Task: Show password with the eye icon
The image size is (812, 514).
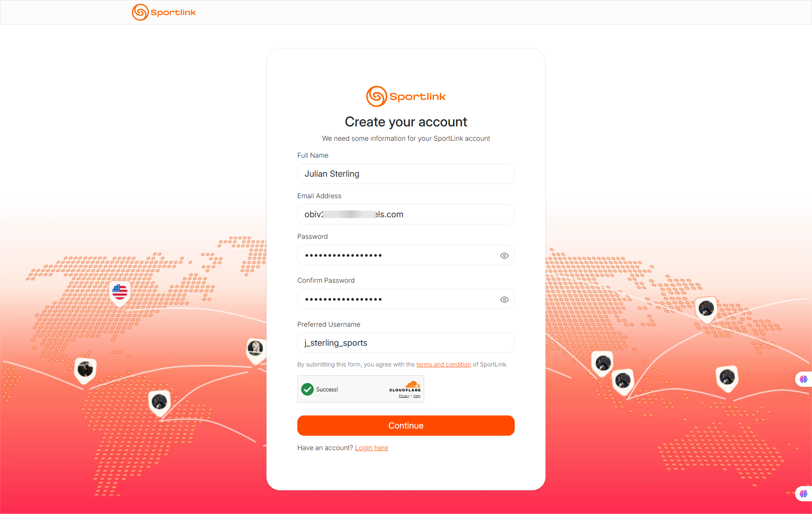Action: (x=504, y=256)
